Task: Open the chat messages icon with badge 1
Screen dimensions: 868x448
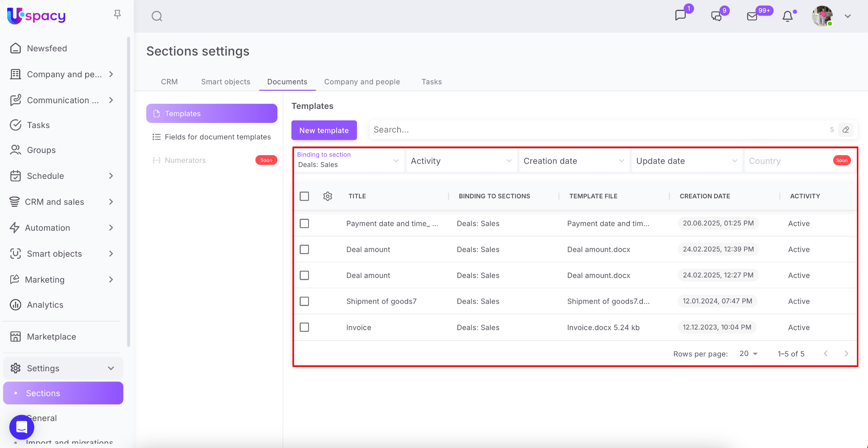Action: pyautogui.click(x=680, y=16)
